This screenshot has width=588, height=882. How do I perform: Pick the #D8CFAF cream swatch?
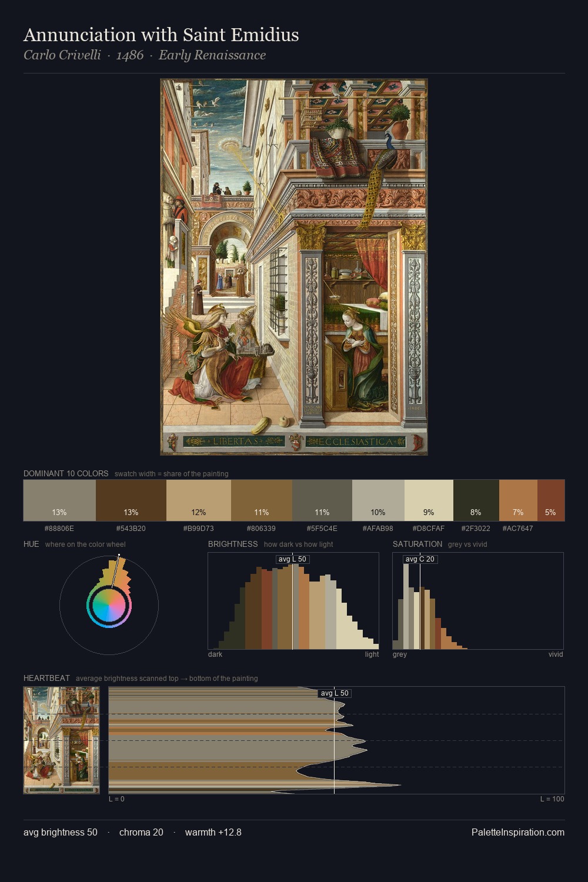point(429,500)
